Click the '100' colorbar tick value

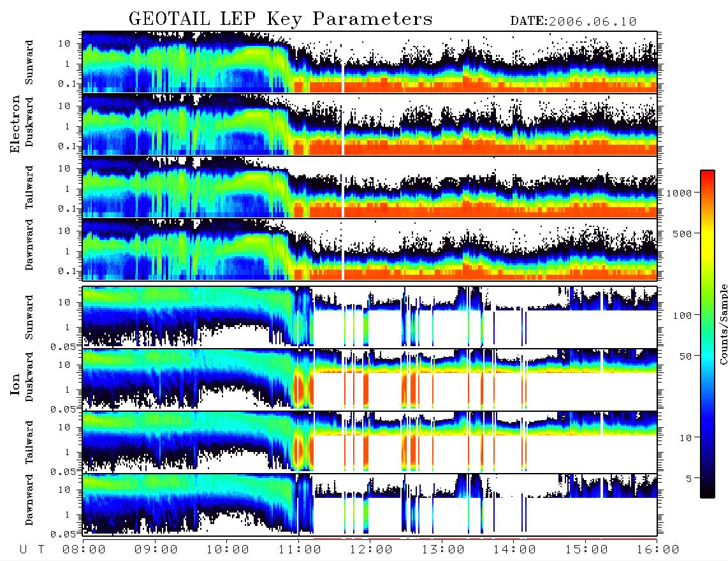683,316
